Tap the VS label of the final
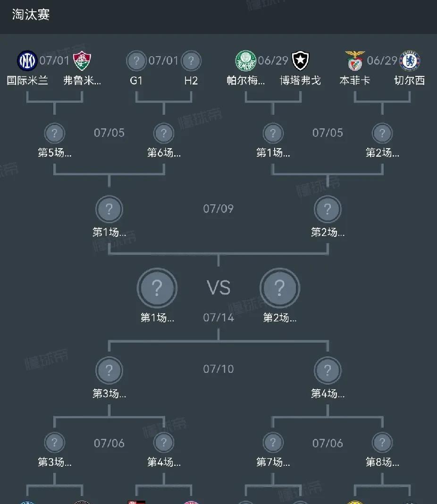 (x=218, y=287)
